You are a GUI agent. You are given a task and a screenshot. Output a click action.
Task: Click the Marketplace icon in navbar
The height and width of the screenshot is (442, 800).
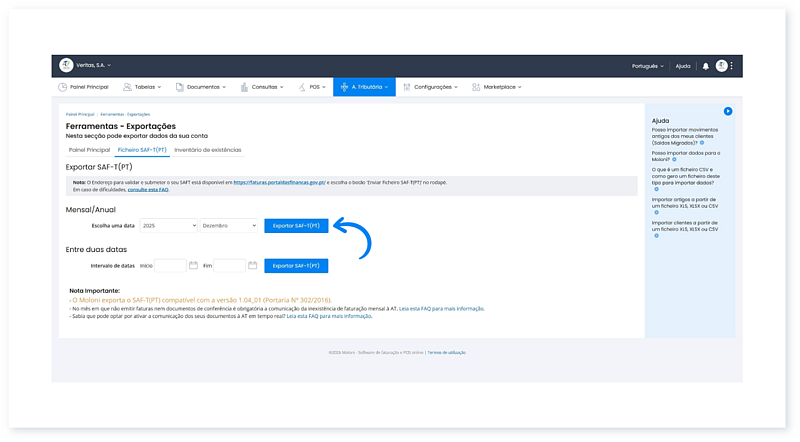point(476,87)
